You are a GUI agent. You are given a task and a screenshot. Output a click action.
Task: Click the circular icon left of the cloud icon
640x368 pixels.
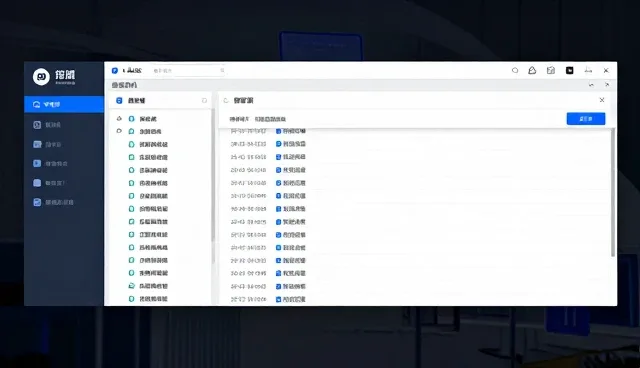click(515, 71)
